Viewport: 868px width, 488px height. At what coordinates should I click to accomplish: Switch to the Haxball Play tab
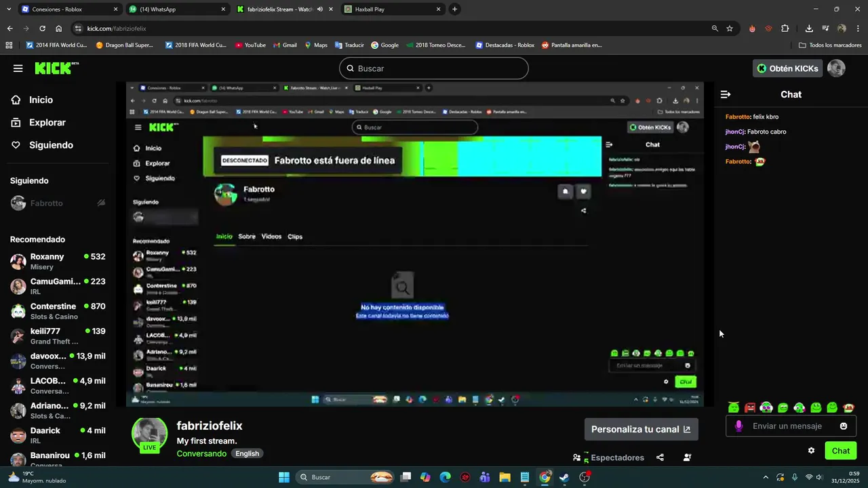click(393, 9)
